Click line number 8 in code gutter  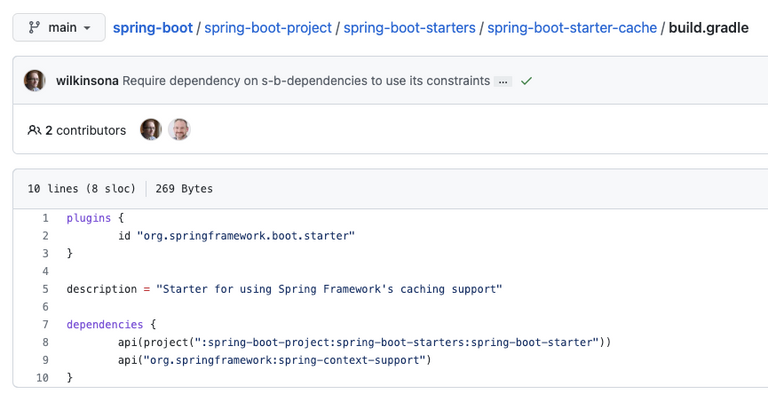(x=46, y=342)
